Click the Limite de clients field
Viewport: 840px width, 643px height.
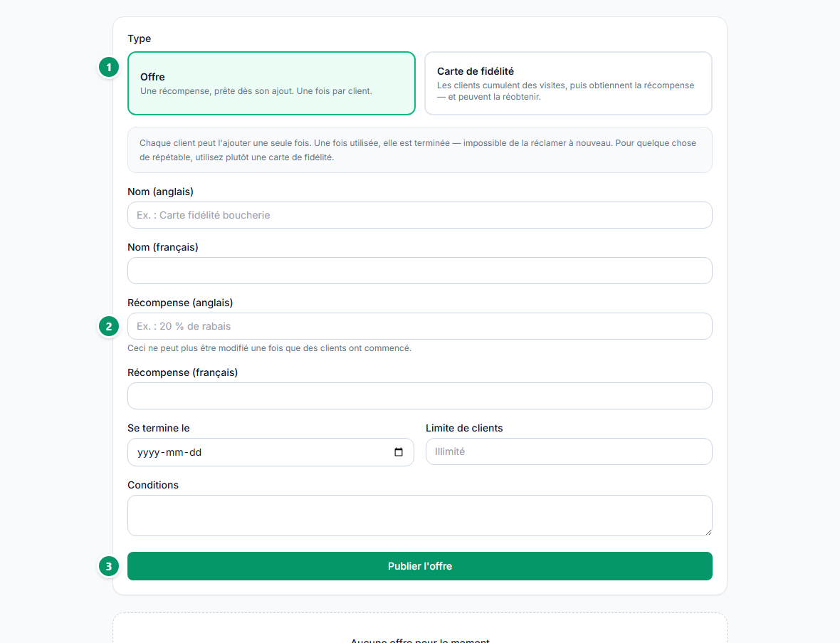point(569,451)
